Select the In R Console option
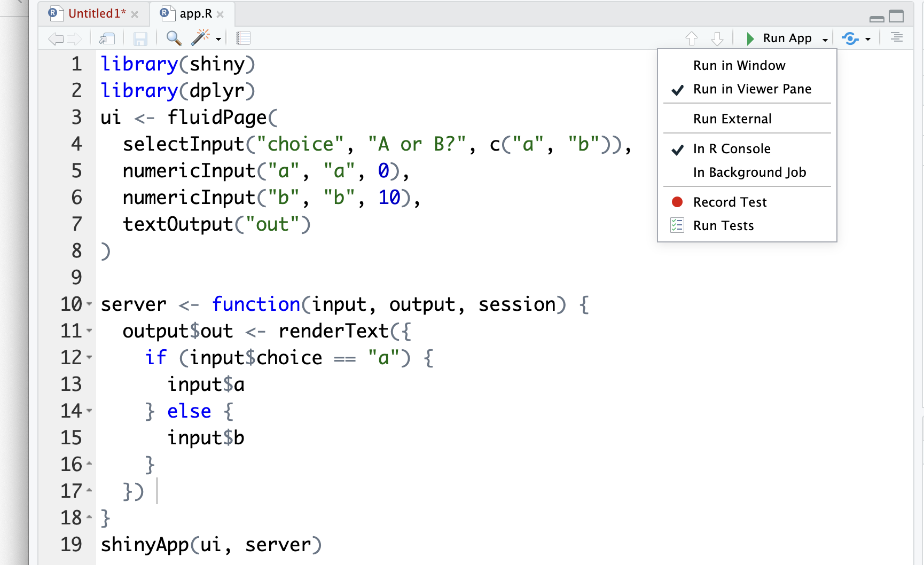 tap(731, 149)
